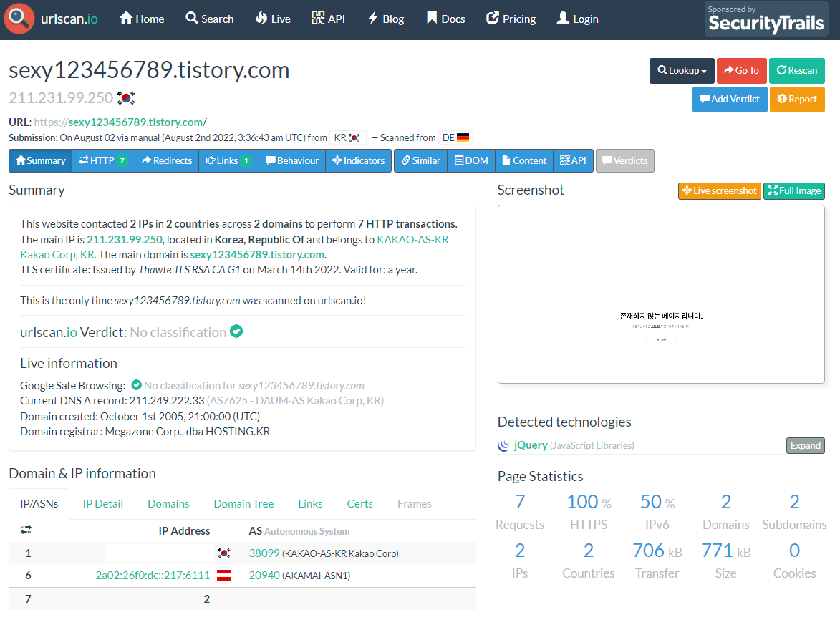Select the Summary tab
This screenshot has width=840, height=630.
(41, 160)
